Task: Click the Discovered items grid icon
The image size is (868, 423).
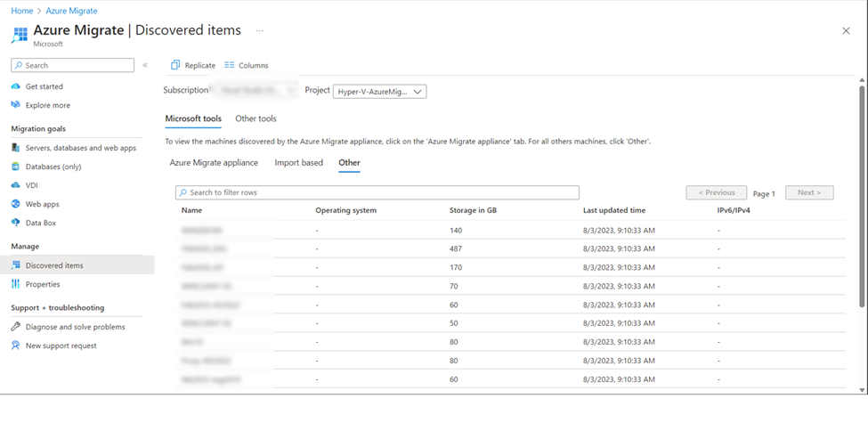Action: point(15,265)
